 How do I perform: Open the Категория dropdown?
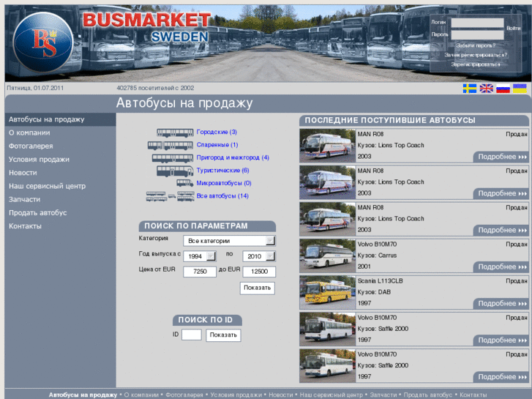pos(229,241)
